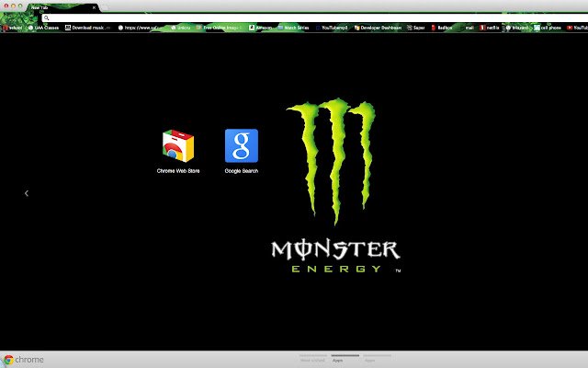The width and height of the screenshot is (588, 368).
Task: Launch the Google Search app
Action: (x=241, y=151)
